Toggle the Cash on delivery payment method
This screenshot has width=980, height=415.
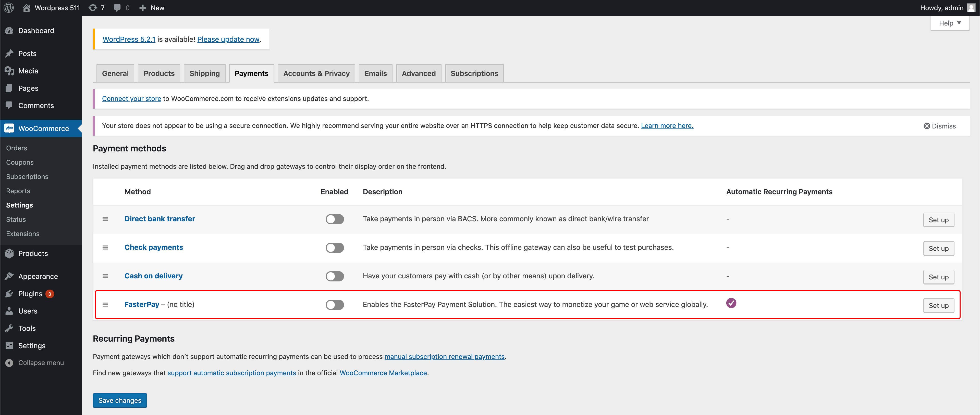(334, 276)
